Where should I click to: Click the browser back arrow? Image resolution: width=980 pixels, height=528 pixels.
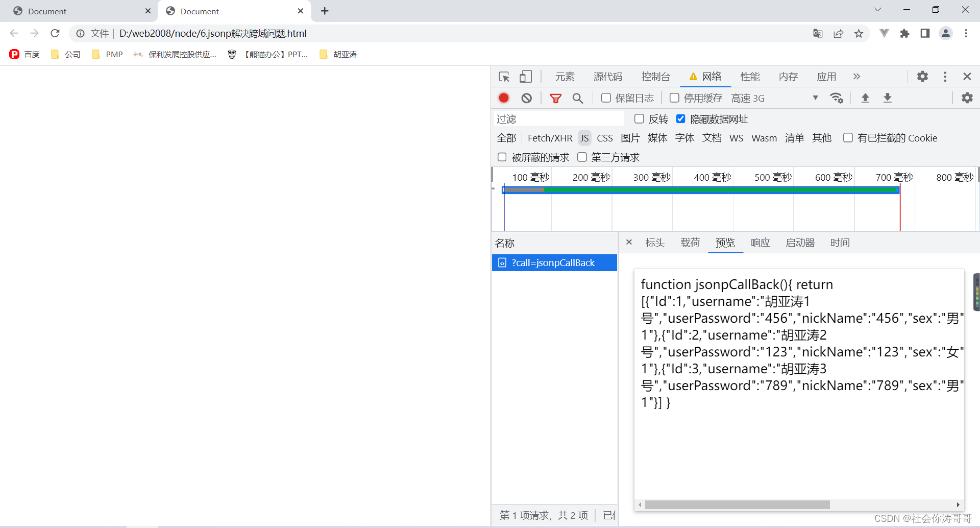14,33
